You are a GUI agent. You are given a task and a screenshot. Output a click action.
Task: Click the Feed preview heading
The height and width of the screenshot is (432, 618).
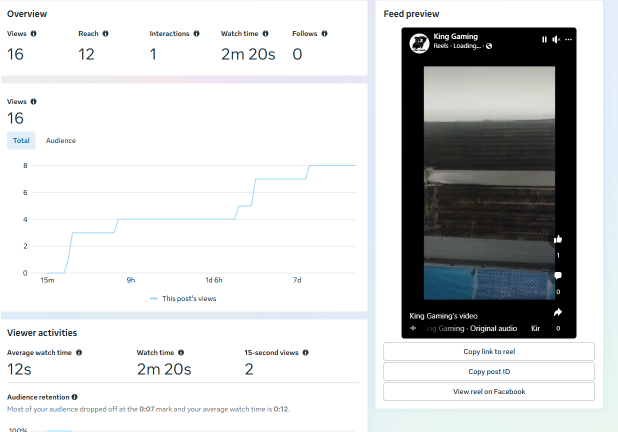pyautogui.click(x=411, y=14)
